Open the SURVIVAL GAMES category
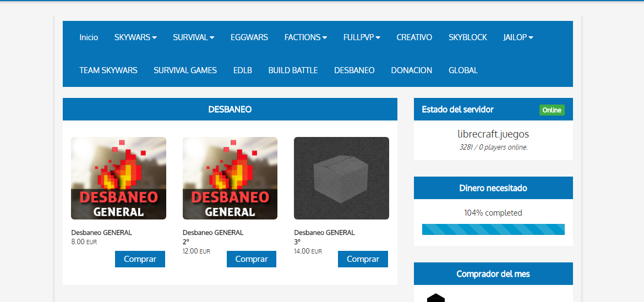The width and height of the screenshot is (644, 302). point(185,70)
